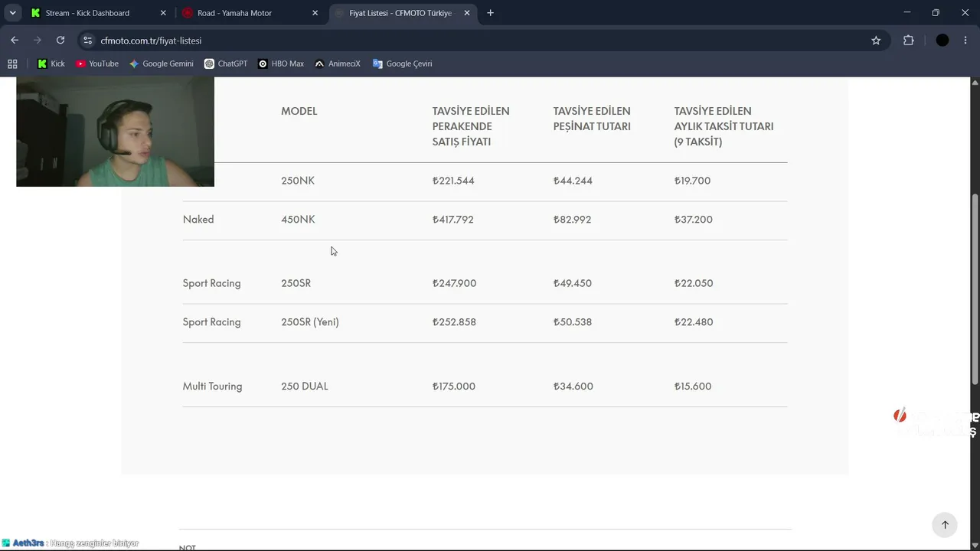Open a new browser tab

(490, 13)
